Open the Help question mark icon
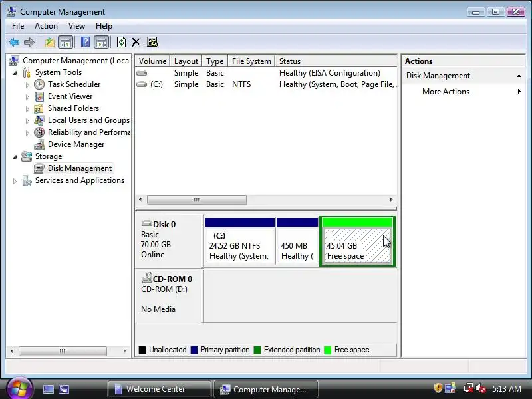The height and width of the screenshot is (399, 532). point(85,42)
